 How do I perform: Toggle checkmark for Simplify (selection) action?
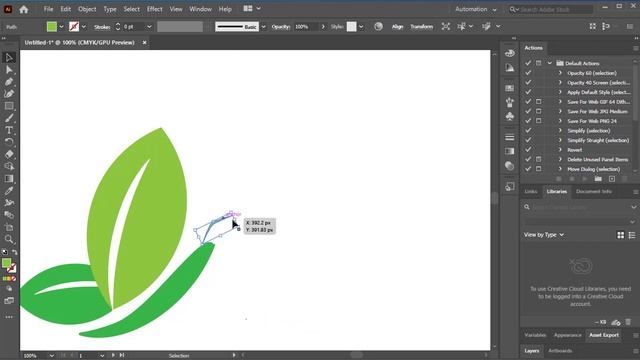tap(528, 131)
